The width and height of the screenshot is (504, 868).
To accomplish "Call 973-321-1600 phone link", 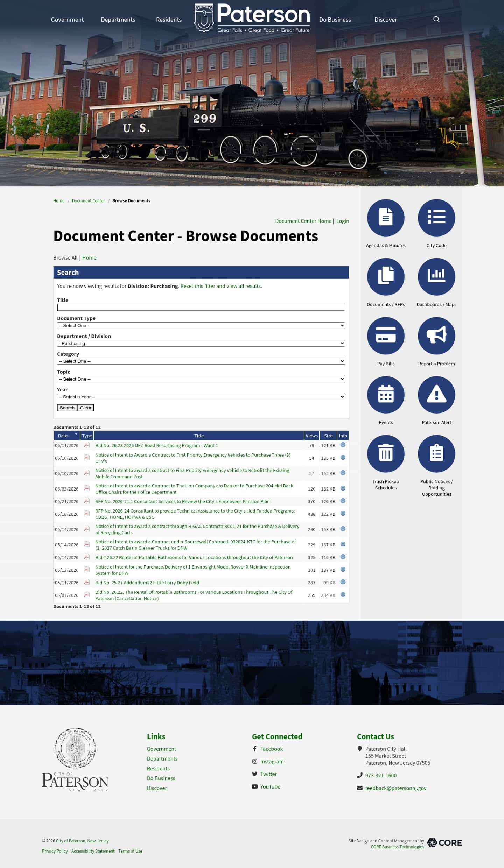I will [x=381, y=775].
